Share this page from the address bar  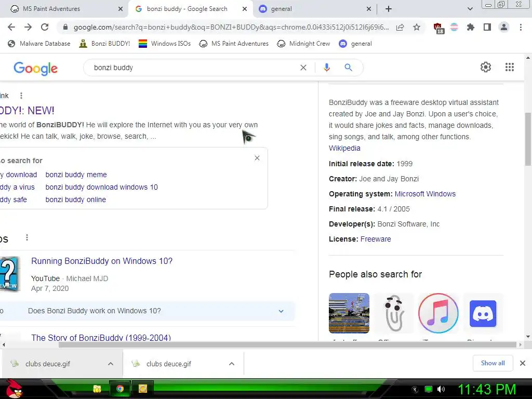(x=400, y=27)
